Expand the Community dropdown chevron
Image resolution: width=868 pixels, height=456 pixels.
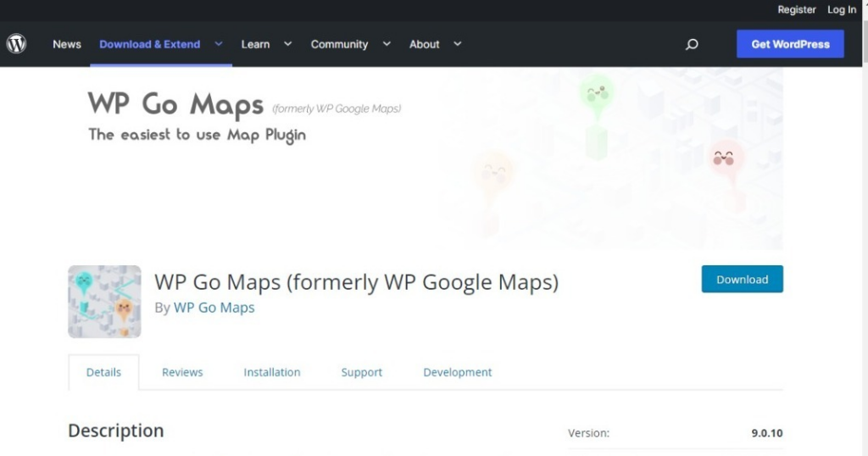(387, 44)
